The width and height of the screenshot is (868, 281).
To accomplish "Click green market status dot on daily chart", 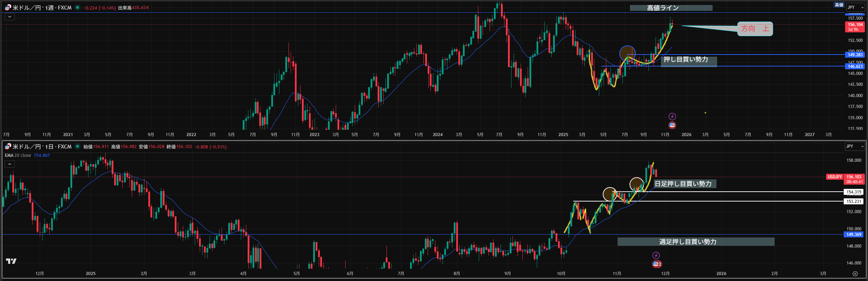I will tap(77, 146).
